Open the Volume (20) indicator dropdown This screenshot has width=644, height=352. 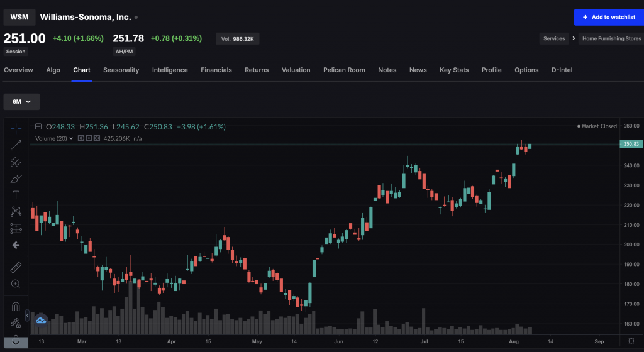click(54, 139)
